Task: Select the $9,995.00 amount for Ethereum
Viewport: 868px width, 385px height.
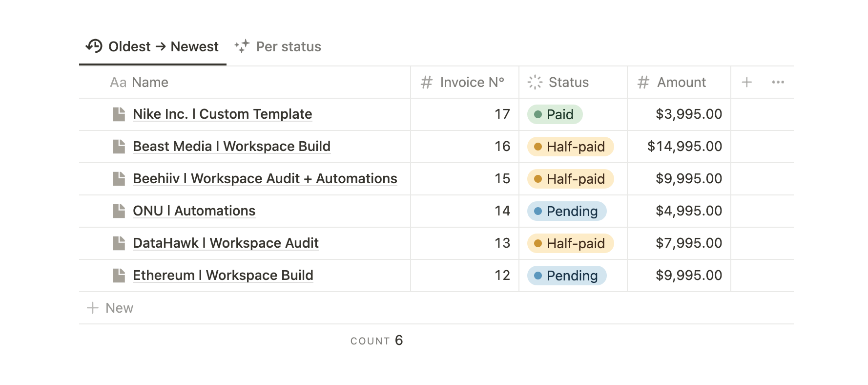Action: click(679, 275)
